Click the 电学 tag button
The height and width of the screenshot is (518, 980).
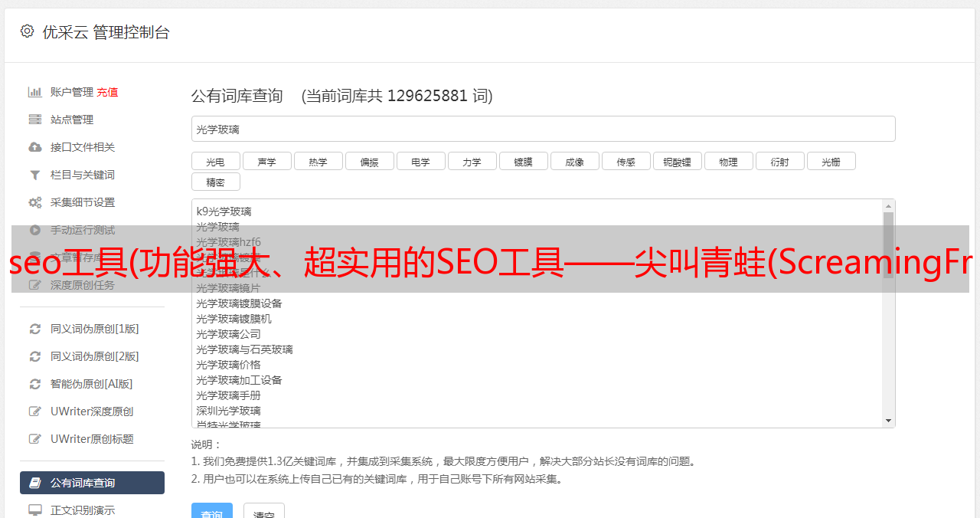pyautogui.click(x=420, y=161)
